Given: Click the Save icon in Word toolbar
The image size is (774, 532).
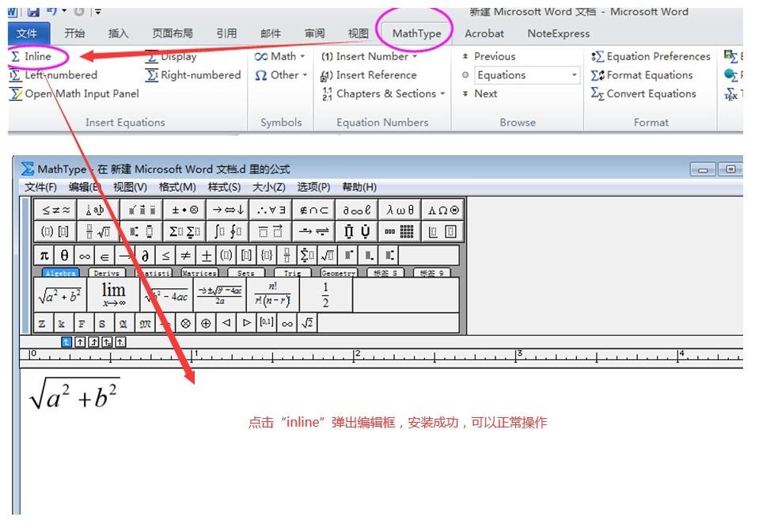Looking at the screenshot, I should coord(33,11).
